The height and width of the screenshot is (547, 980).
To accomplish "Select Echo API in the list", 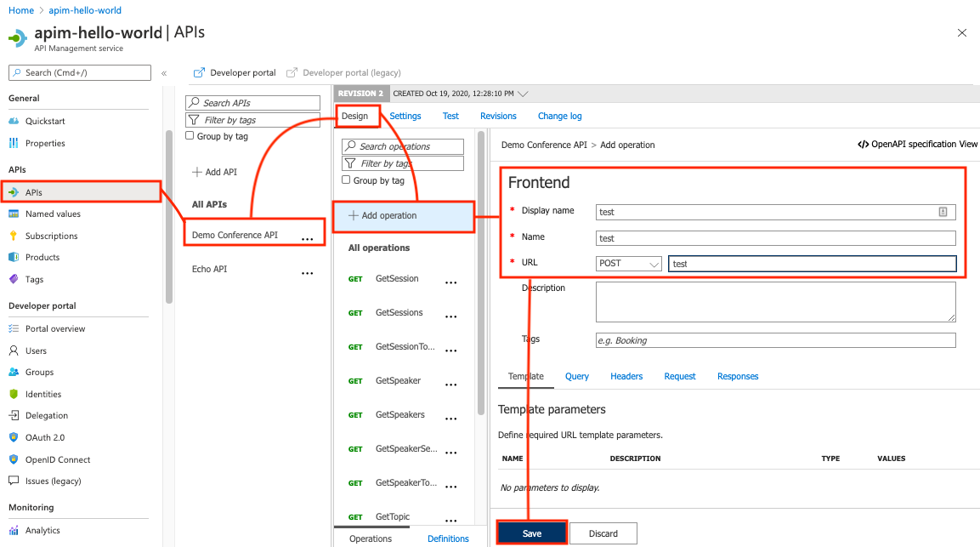I will [209, 269].
